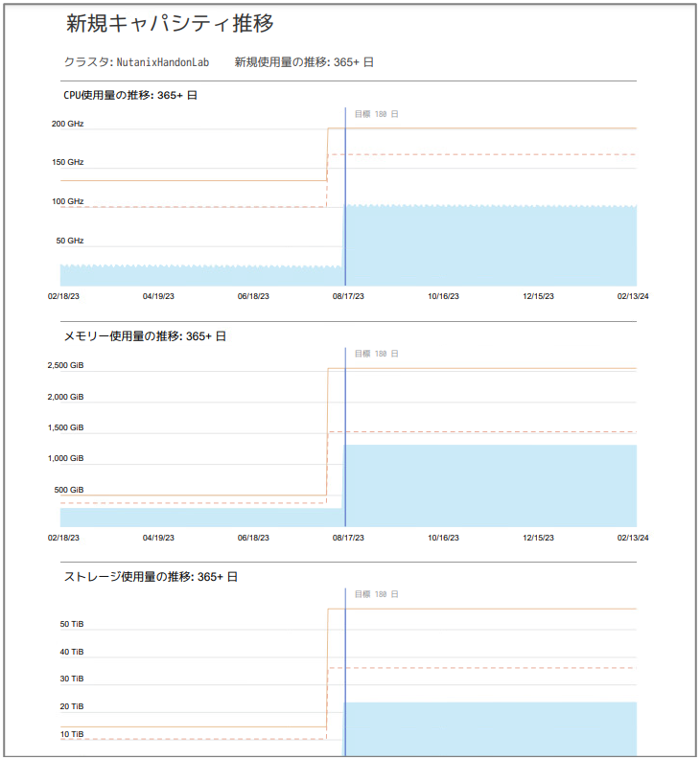This screenshot has width=700, height=760.
Task: Click the 30 TiB axis label
Action: (x=72, y=679)
